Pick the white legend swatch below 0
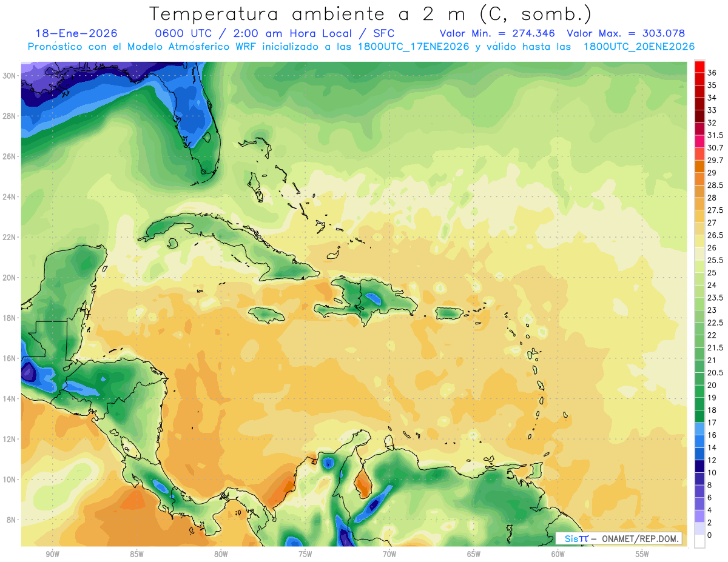The width and height of the screenshot is (728, 562). click(x=699, y=541)
